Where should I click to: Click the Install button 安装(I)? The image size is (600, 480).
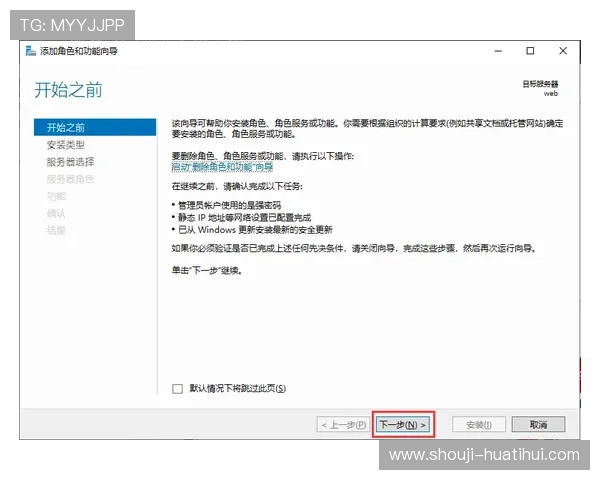[479, 424]
